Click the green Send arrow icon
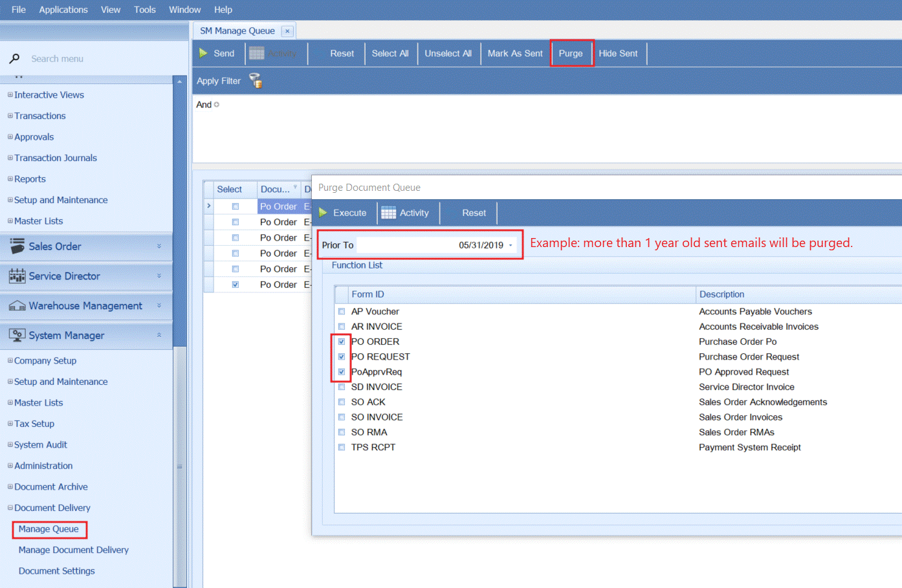902x588 pixels. (203, 53)
